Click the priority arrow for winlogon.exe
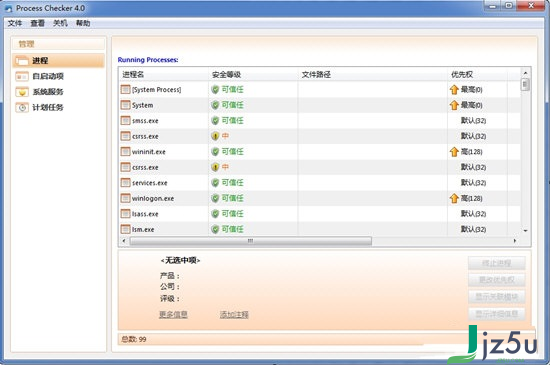 click(454, 198)
